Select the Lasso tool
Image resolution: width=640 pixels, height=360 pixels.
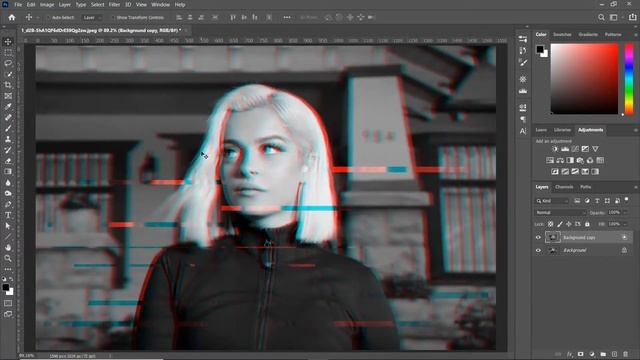point(8,63)
